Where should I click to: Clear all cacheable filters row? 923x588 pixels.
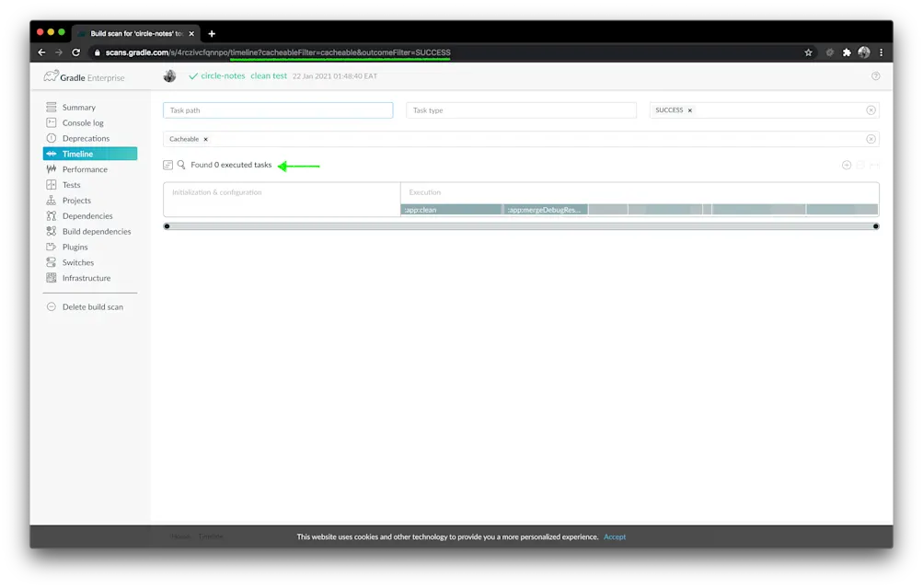coord(871,139)
